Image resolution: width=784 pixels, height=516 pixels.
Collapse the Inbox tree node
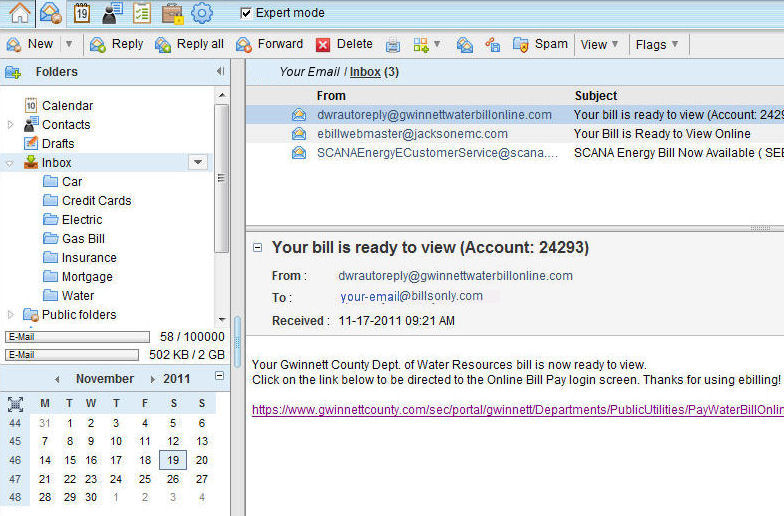point(10,163)
